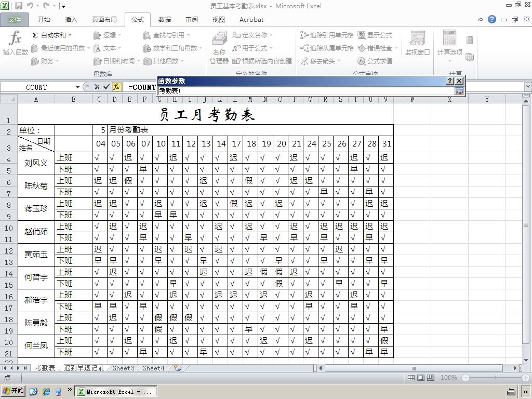Toggle Show Formulas (显示公式)
Viewport: 532px width, 399px height.
click(375, 35)
